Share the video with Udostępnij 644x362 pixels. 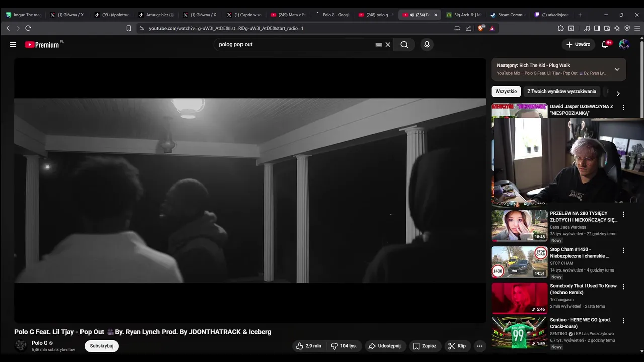pyautogui.click(x=385, y=346)
